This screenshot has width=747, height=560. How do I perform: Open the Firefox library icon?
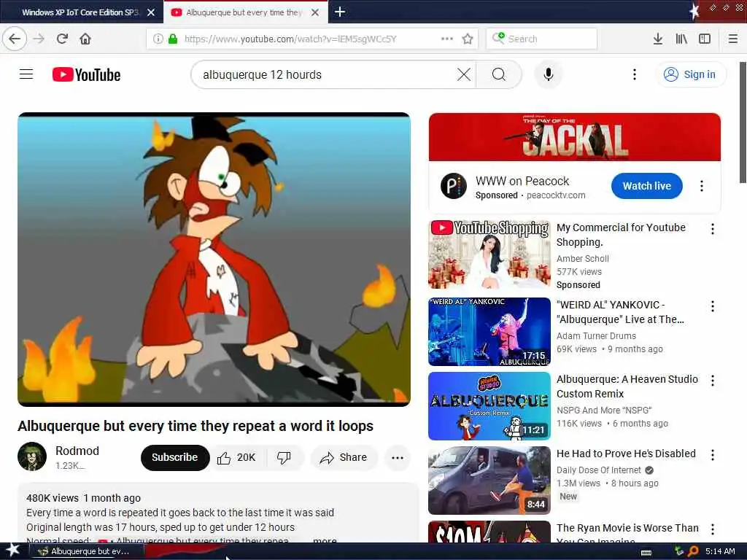(x=681, y=39)
